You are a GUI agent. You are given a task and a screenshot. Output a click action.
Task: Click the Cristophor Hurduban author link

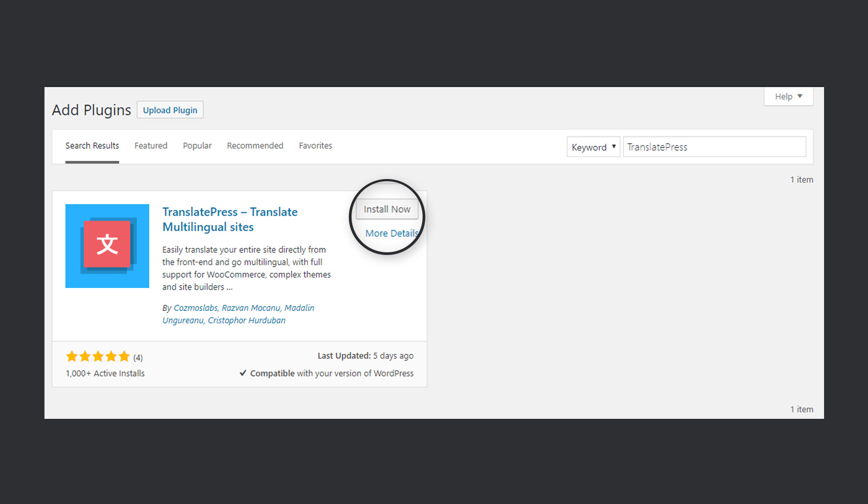247,320
